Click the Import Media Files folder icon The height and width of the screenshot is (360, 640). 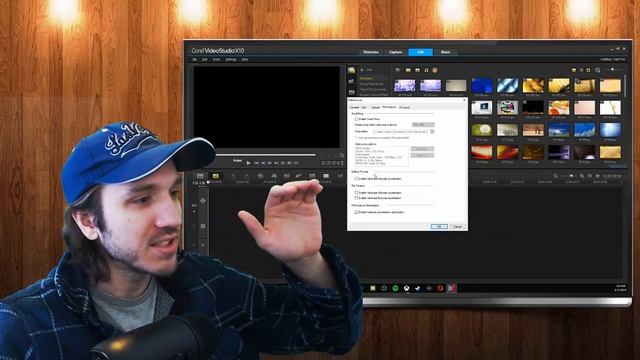coord(398,70)
